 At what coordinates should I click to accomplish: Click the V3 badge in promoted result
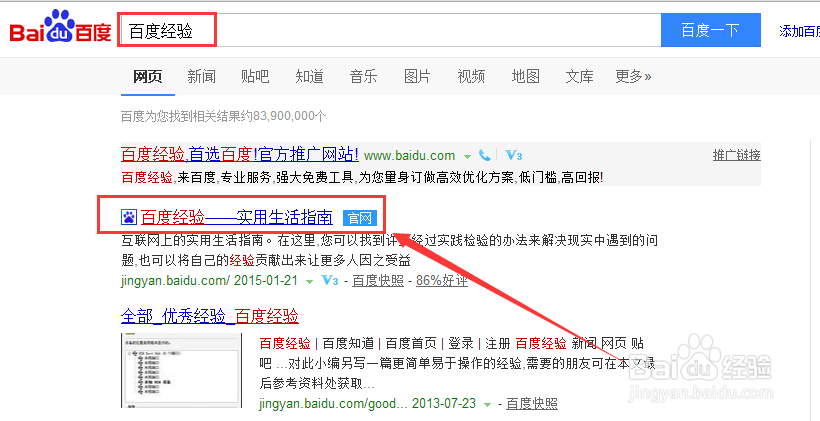tap(514, 155)
